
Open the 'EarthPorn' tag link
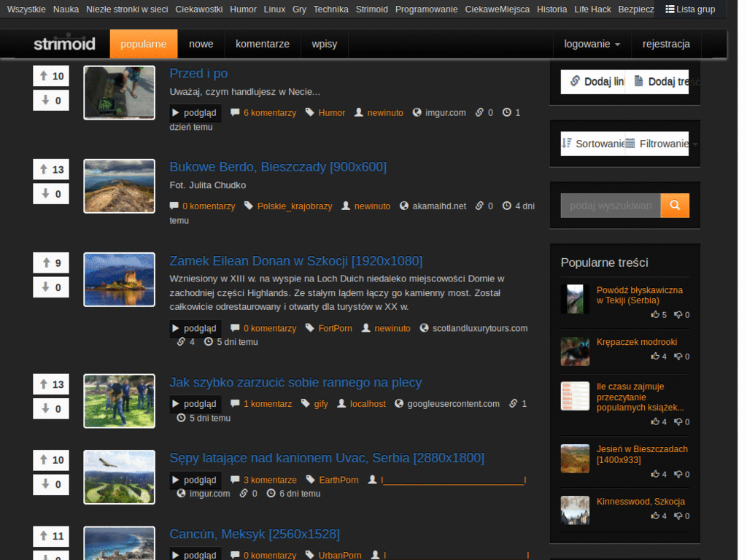point(338,480)
